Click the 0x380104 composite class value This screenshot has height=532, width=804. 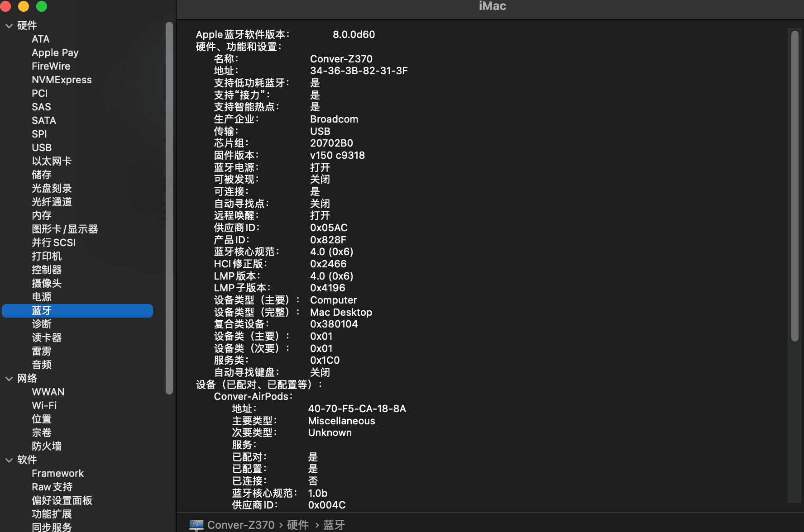(334, 324)
